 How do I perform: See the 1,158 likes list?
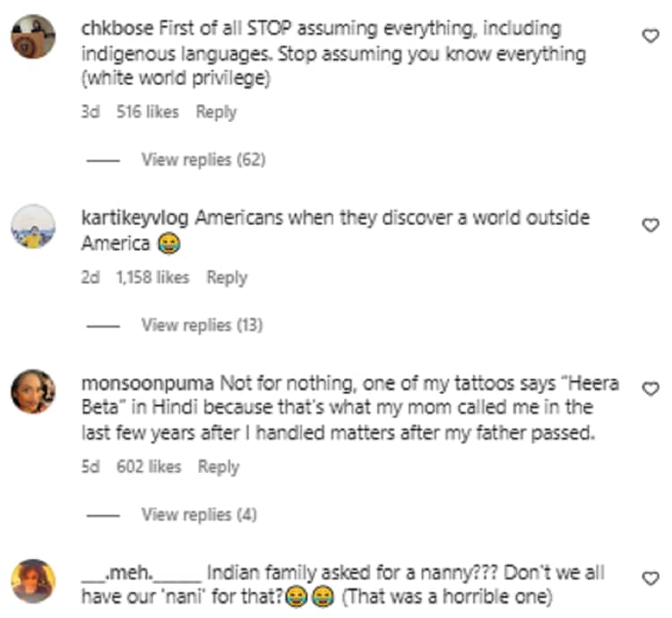[x=152, y=277]
